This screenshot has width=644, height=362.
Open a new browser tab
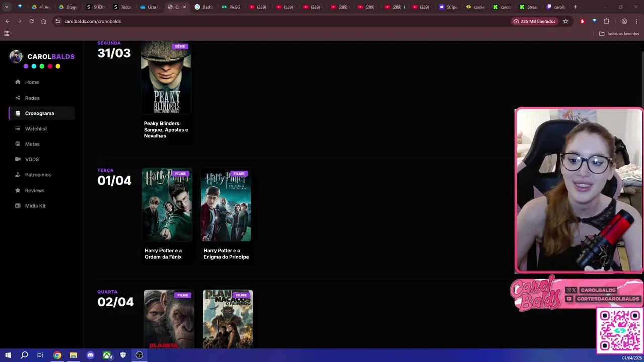(575, 7)
